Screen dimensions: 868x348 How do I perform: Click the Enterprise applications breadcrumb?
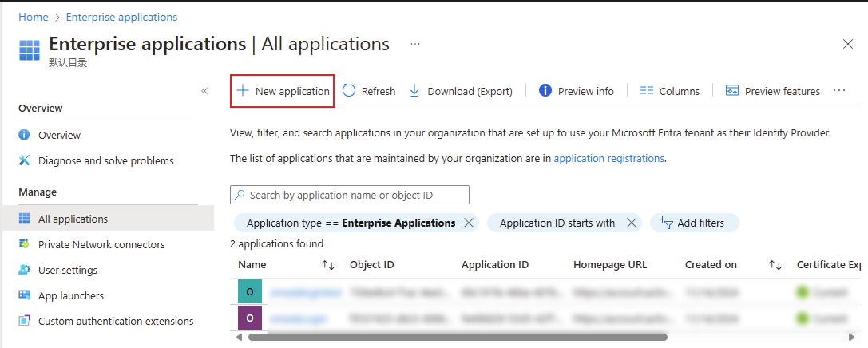pos(122,17)
